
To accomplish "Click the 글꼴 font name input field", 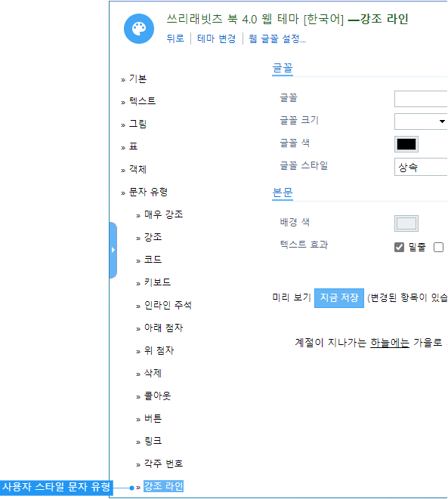I will 421,99.
